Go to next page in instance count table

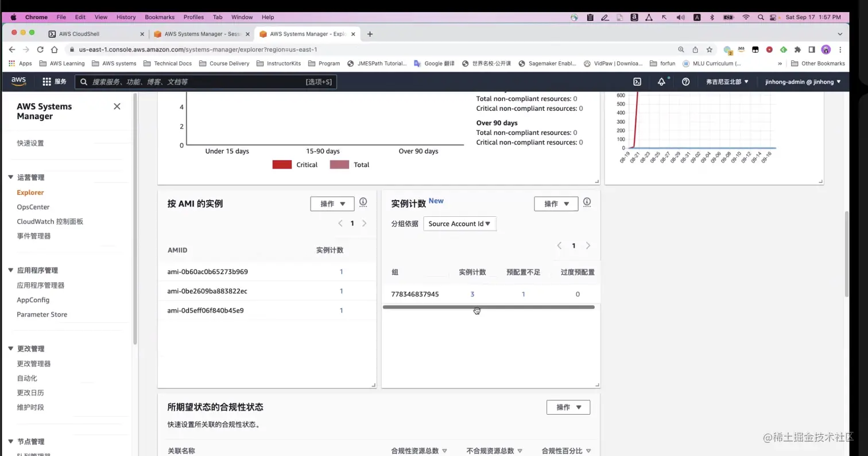tap(588, 245)
